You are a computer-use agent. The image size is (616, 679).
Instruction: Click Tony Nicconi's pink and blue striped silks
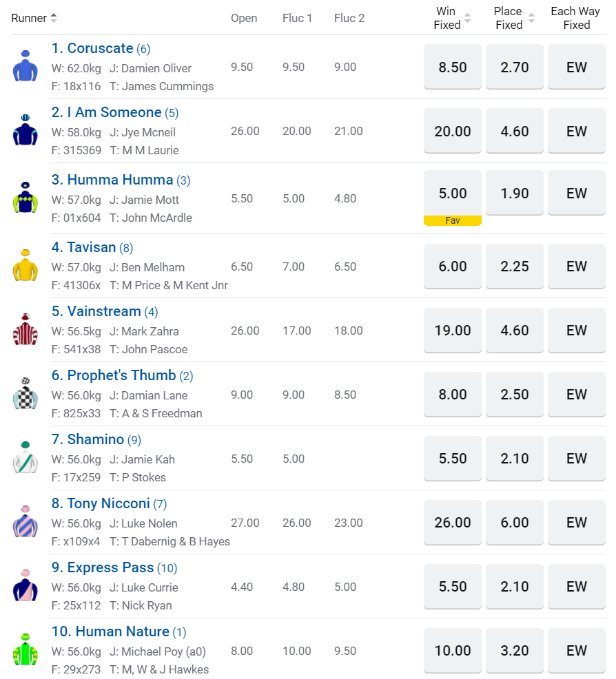click(25, 521)
